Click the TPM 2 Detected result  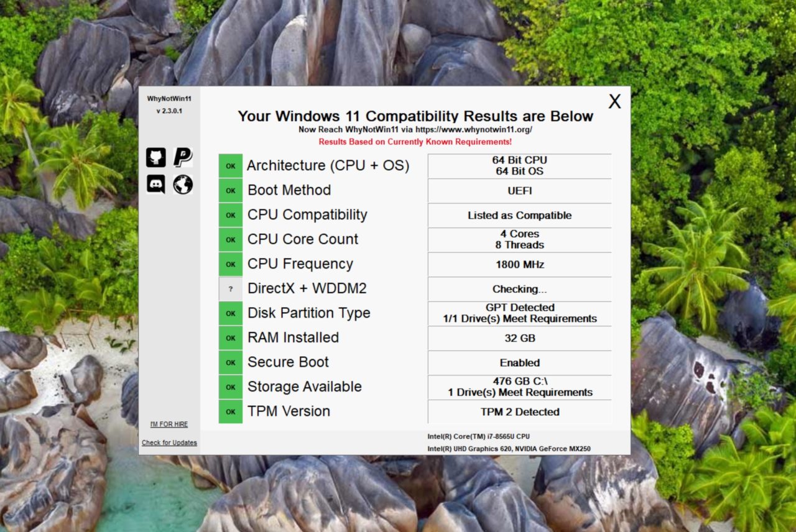[520, 411]
